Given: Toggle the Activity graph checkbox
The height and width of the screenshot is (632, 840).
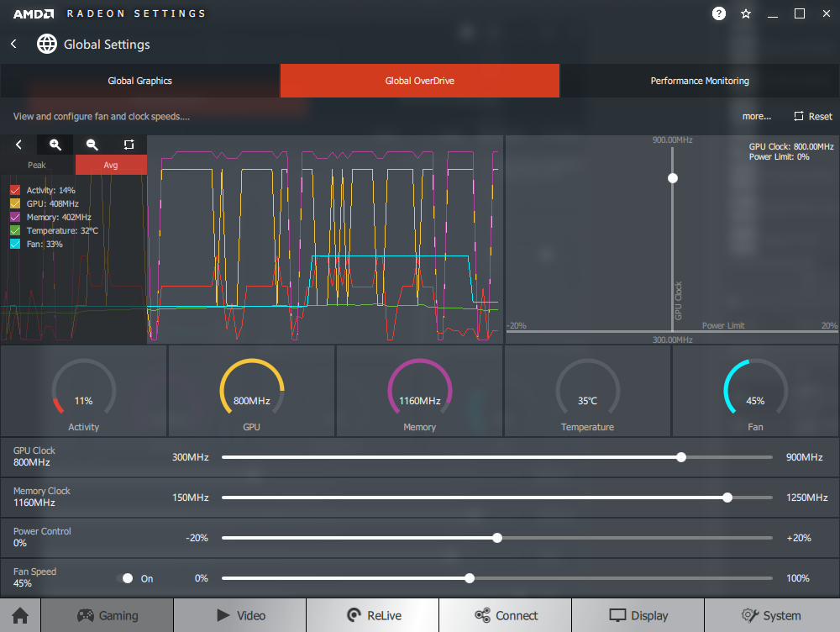Looking at the screenshot, I should [x=15, y=191].
